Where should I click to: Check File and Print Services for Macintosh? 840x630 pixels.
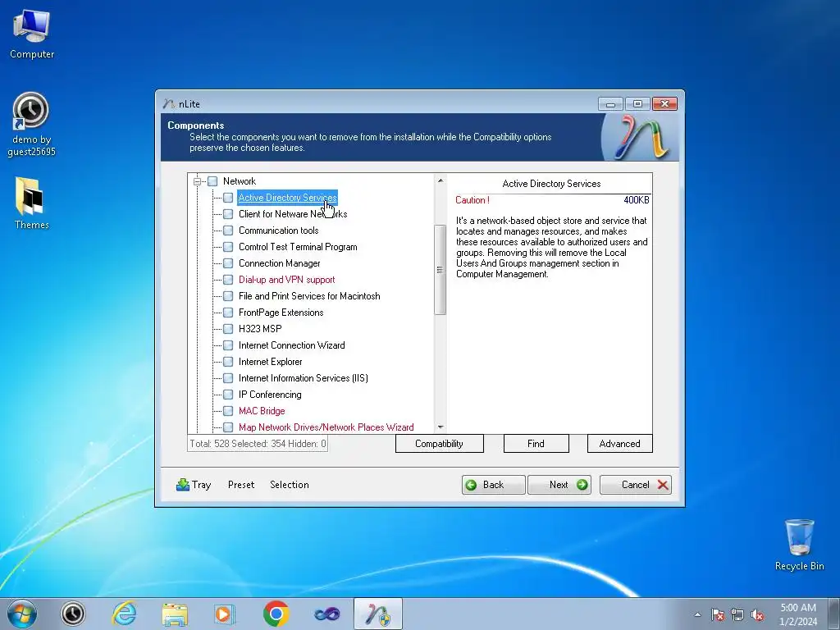click(228, 296)
